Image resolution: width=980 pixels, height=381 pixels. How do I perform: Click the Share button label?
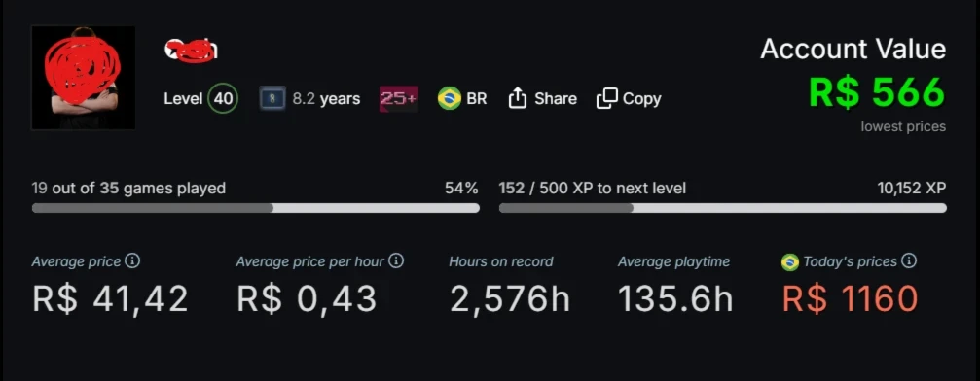[x=556, y=99]
